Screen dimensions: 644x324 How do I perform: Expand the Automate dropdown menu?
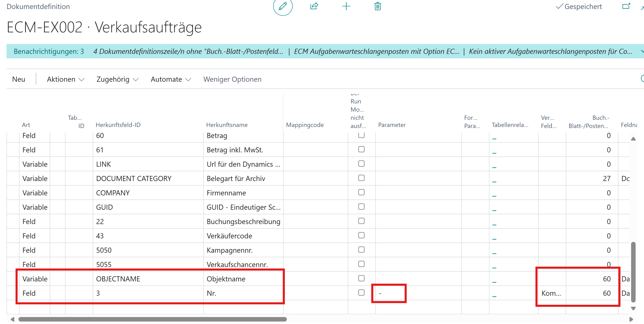coord(171,79)
